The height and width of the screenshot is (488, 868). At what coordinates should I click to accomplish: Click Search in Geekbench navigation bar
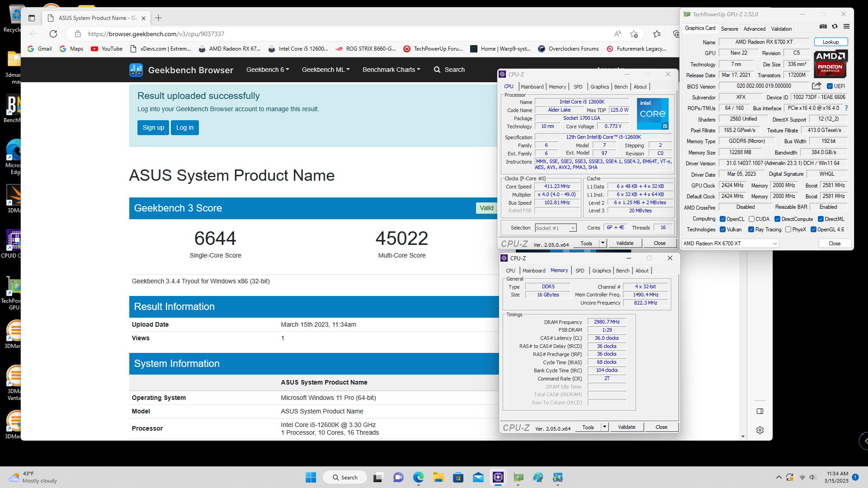tap(449, 70)
